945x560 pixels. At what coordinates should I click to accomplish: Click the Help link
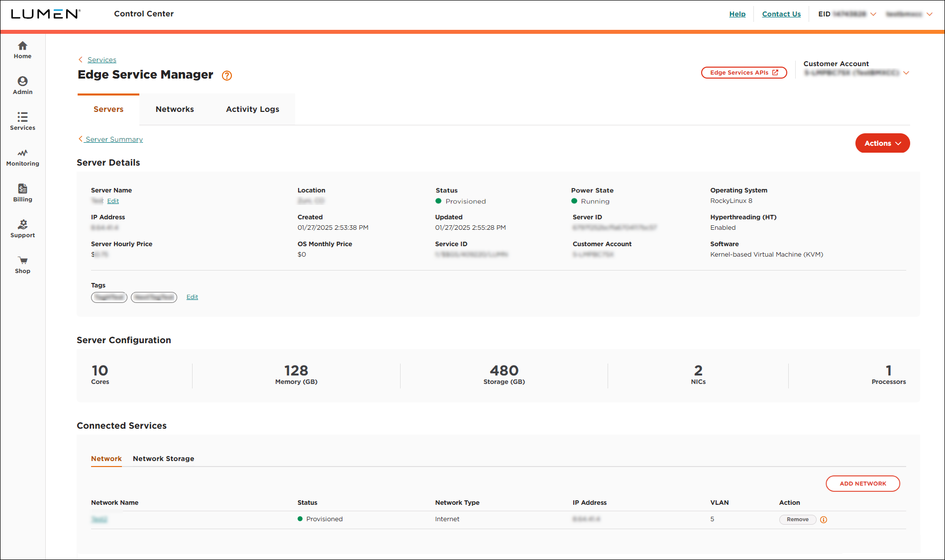coord(737,14)
